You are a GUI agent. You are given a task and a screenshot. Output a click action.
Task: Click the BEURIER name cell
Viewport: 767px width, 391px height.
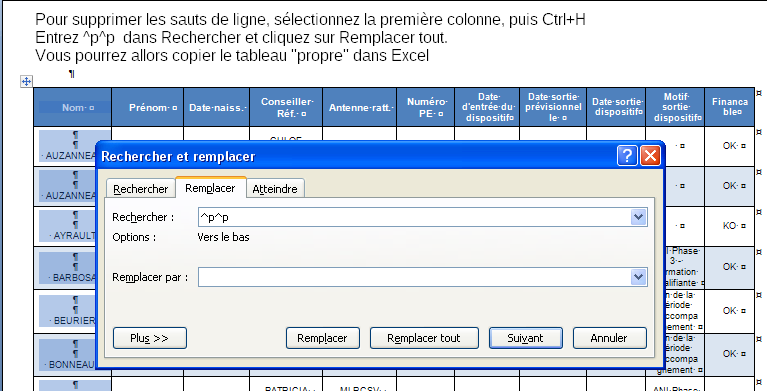pyautogui.click(x=66, y=311)
